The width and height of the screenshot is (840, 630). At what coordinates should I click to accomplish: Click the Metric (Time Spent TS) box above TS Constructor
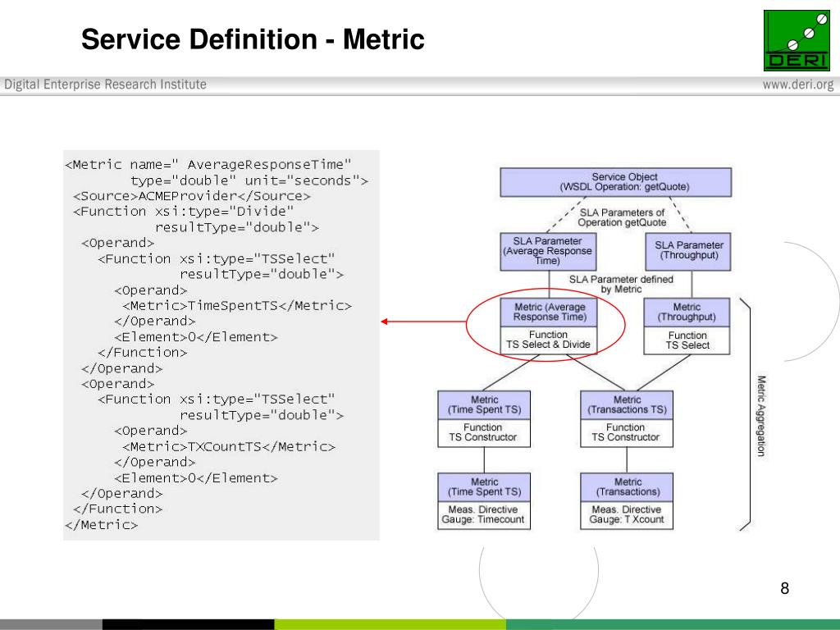coord(484,405)
